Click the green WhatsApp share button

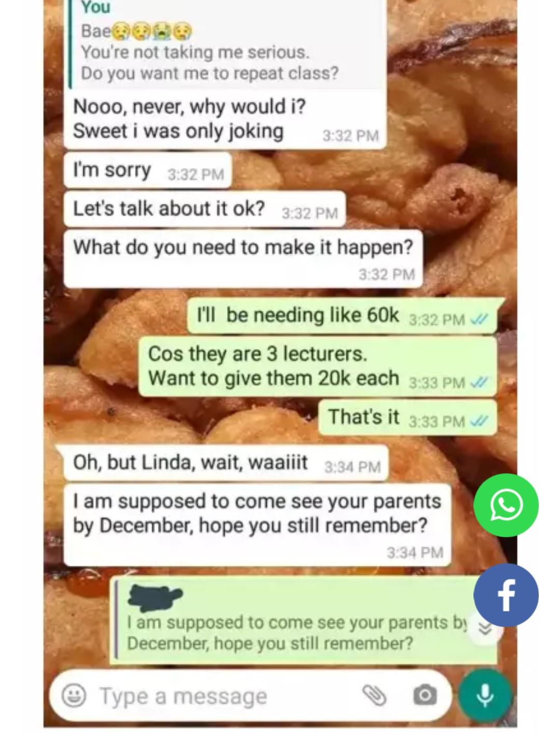(506, 505)
